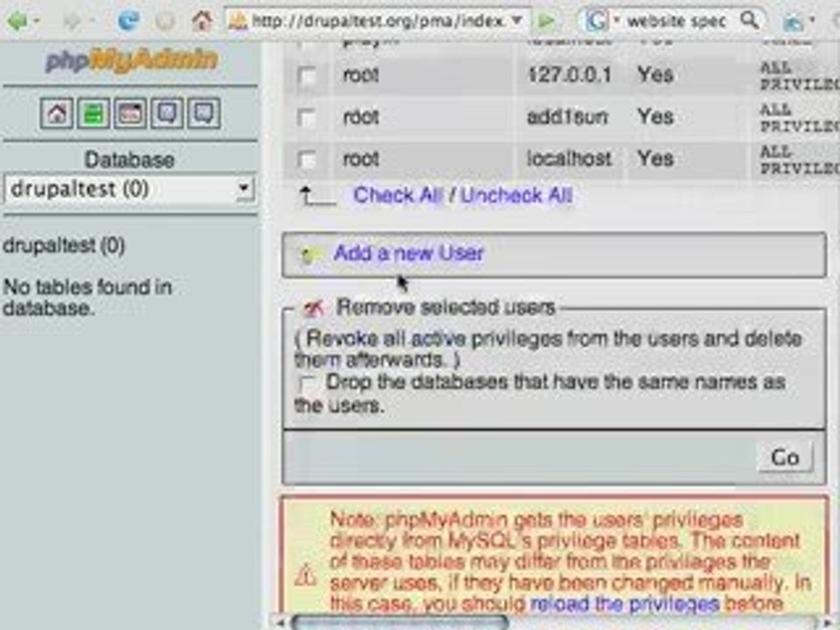Click the Add a new User link
840x630 pixels.
(x=409, y=253)
